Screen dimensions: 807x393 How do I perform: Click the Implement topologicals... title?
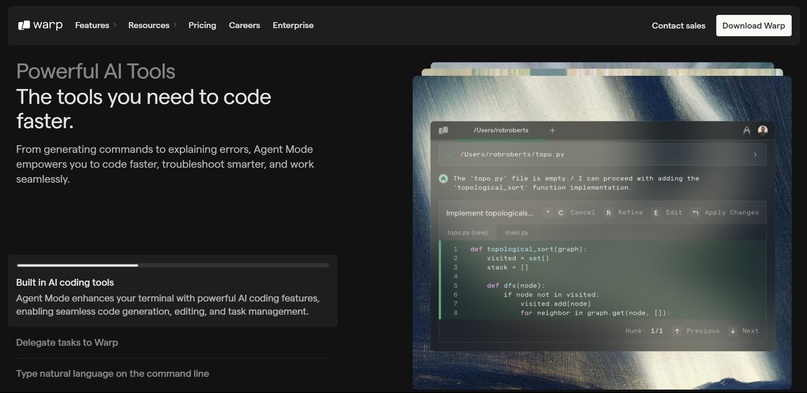489,213
